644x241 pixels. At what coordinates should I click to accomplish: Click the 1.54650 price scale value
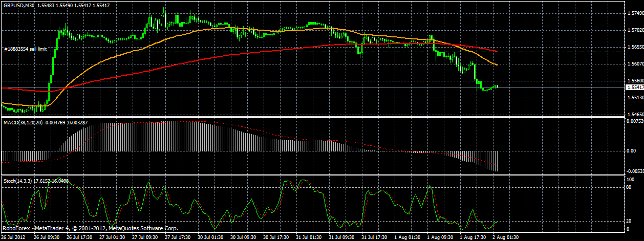point(635,114)
